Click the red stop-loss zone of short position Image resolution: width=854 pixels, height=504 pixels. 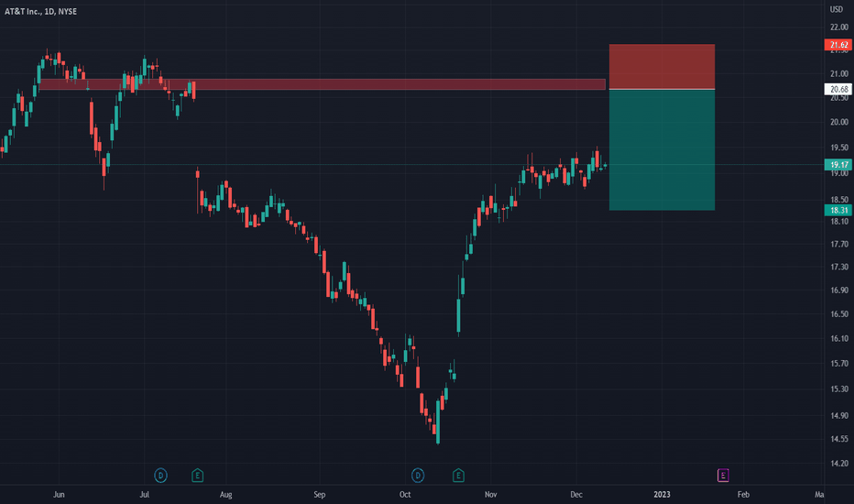pos(662,67)
